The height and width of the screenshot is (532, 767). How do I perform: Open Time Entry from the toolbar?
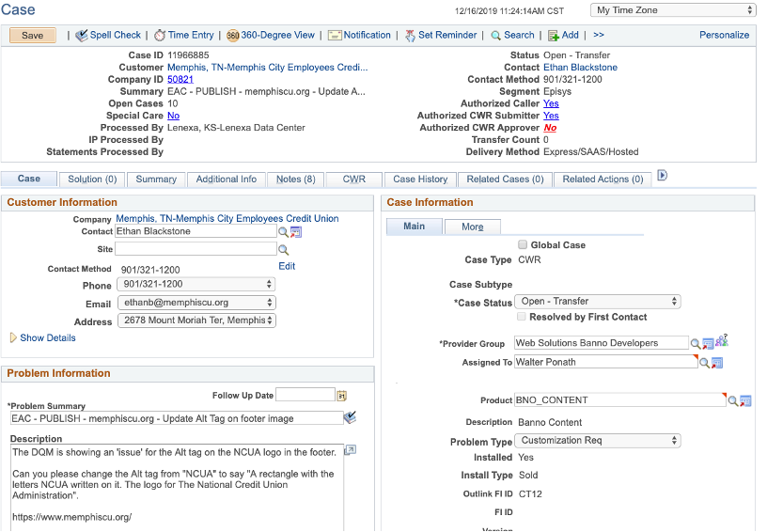[161, 36]
